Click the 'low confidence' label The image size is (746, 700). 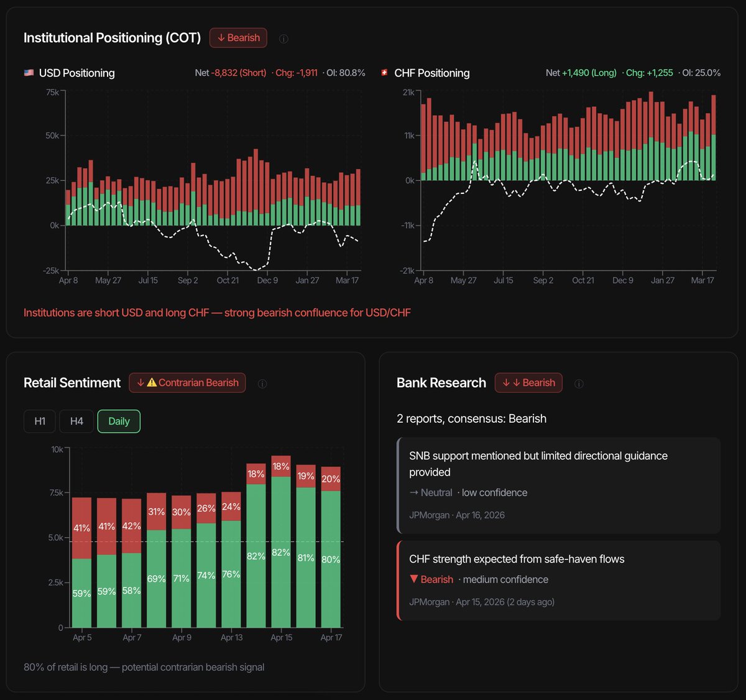494,492
